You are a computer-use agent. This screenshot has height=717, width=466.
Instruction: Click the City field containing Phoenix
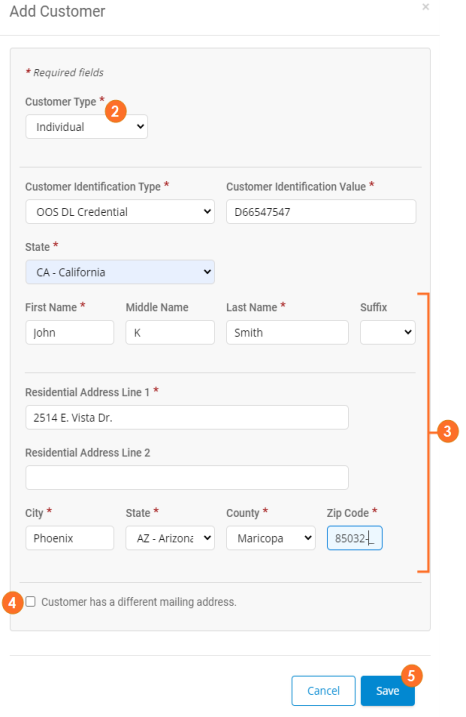click(70, 538)
